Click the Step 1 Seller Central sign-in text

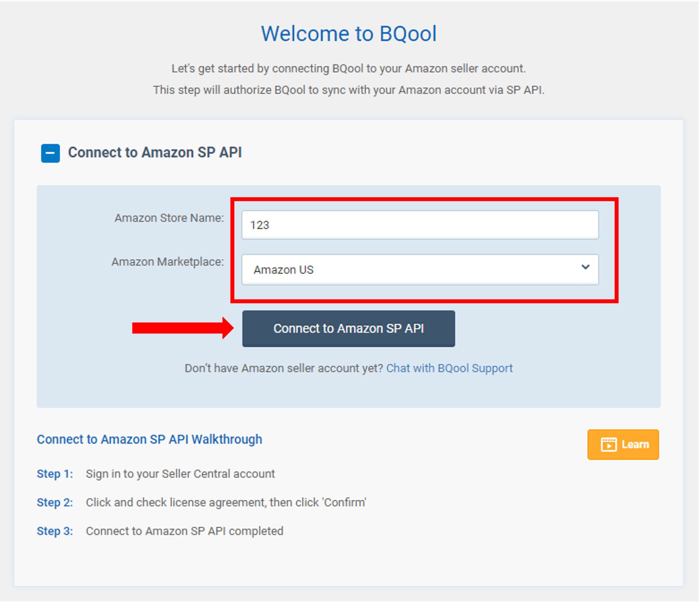[180, 474]
